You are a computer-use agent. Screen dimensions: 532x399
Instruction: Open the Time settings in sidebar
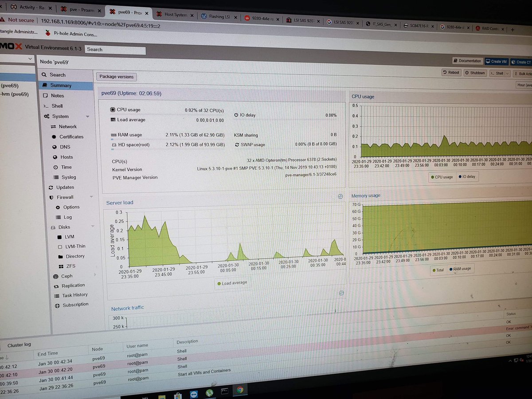(x=66, y=168)
